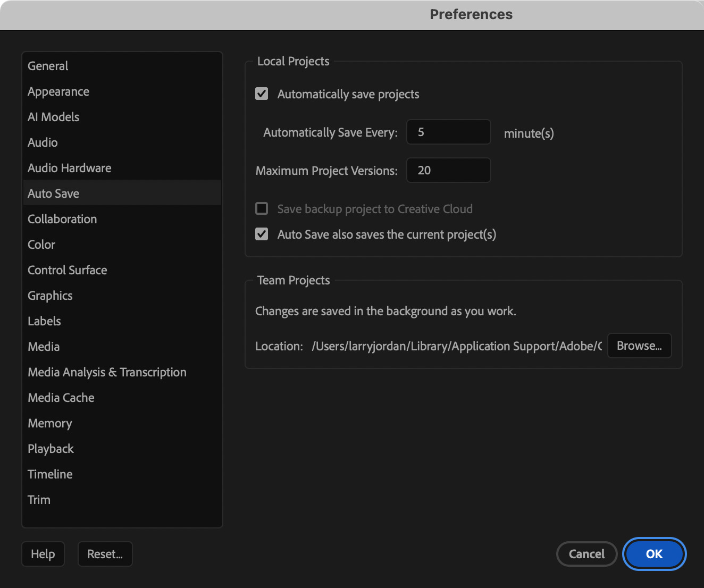The height and width of the screenshot is (588, 704).
Task: Choose the Playback category
Action: click(x=51, y=449)
